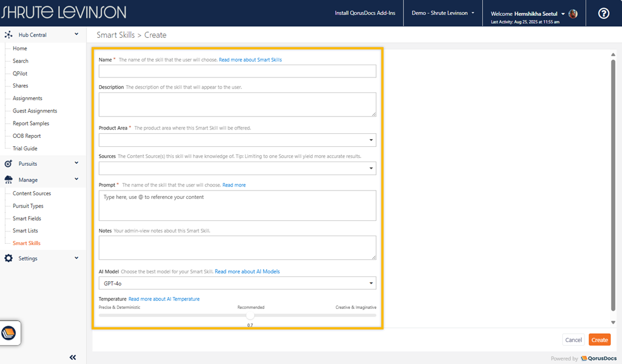
Task: Click the Hub Central network icon
Action: pos(8,35)
